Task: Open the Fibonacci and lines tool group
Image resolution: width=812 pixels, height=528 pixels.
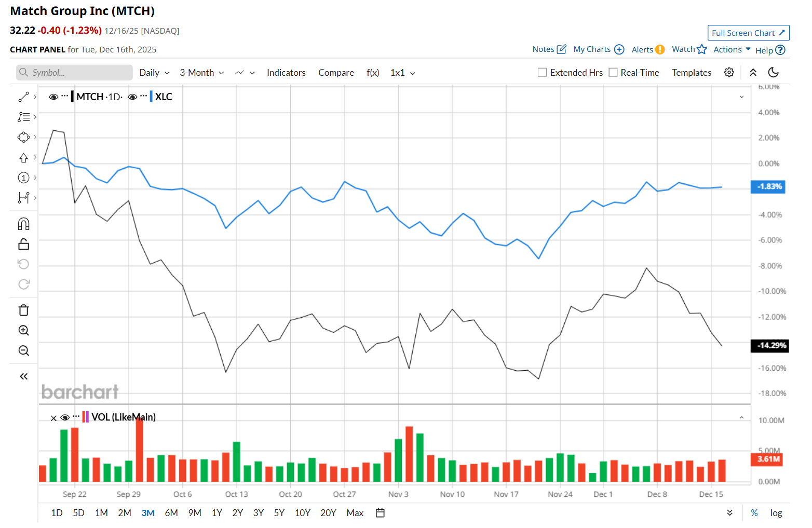Action: [24, 117]
